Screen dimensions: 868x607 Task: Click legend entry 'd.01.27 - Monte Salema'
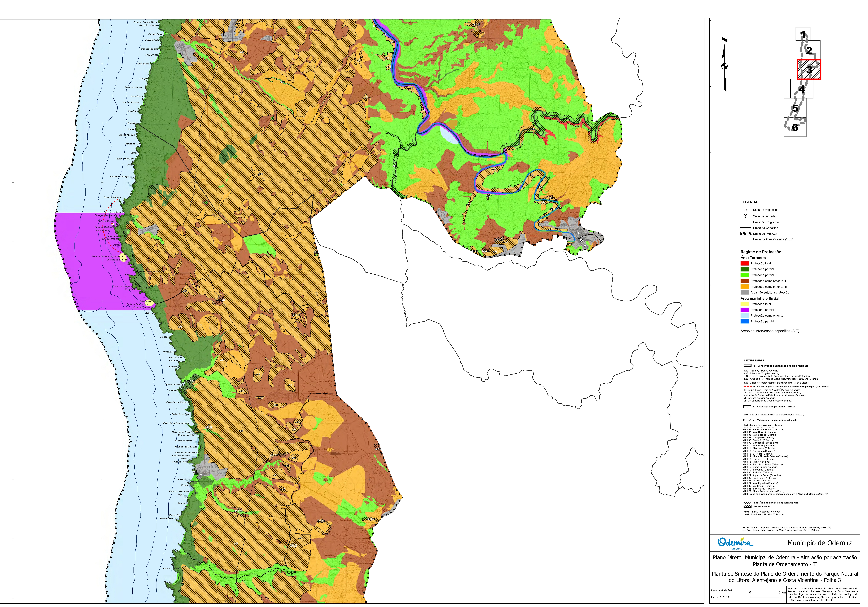click(764, 491)
